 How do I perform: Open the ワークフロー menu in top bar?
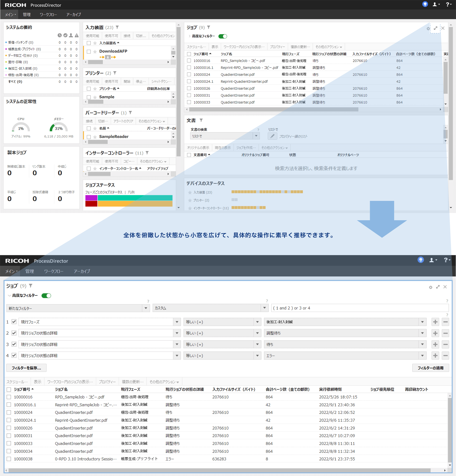(48, 15)
